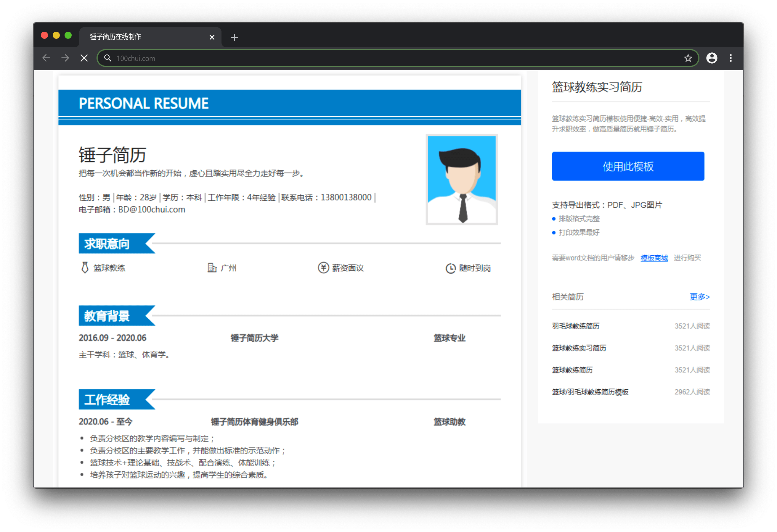Click the building icon beside 广州
777x532 pixels.
pos(212,268)
